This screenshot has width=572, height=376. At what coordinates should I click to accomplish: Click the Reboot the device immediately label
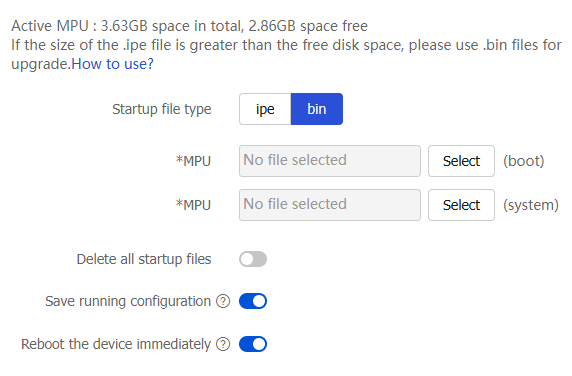[x=116, y=344]
